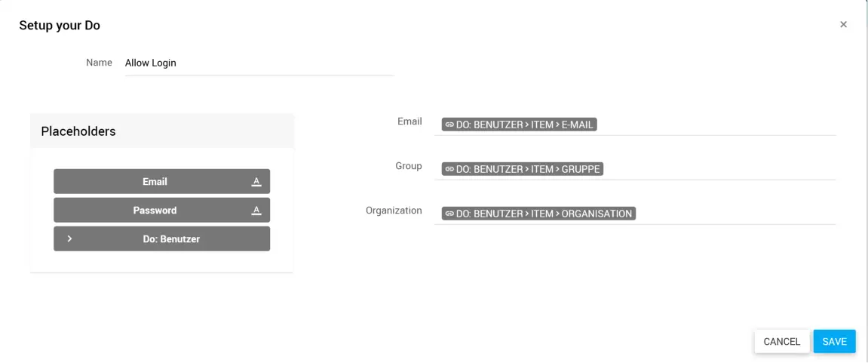Expand the Do: Benutzer chevron
The image size is (868, 363).
[x=69, y=238]
